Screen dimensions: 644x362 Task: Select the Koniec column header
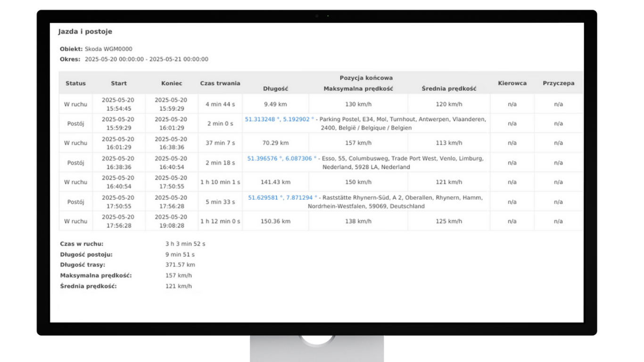point(172,83)
